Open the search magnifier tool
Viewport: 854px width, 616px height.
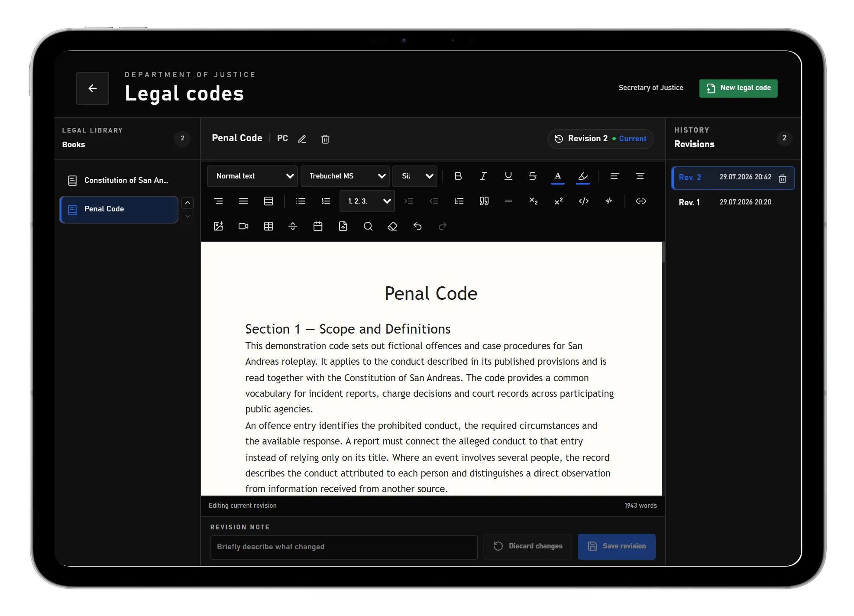pyautogui.click(x=368, y=226)
